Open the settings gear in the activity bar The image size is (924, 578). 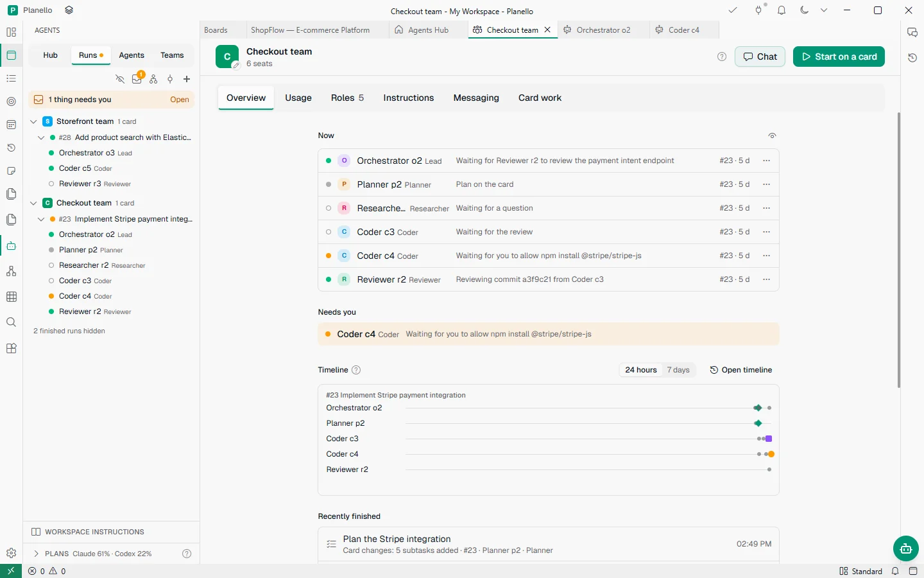pos(11,553)
